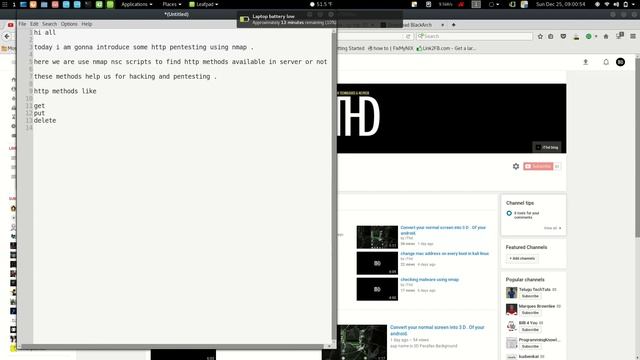The height and width of the screenshot is (360, 640).
Task: Click the green add-on icon in Firefox toolbar
Action: (x=589, y=36)
